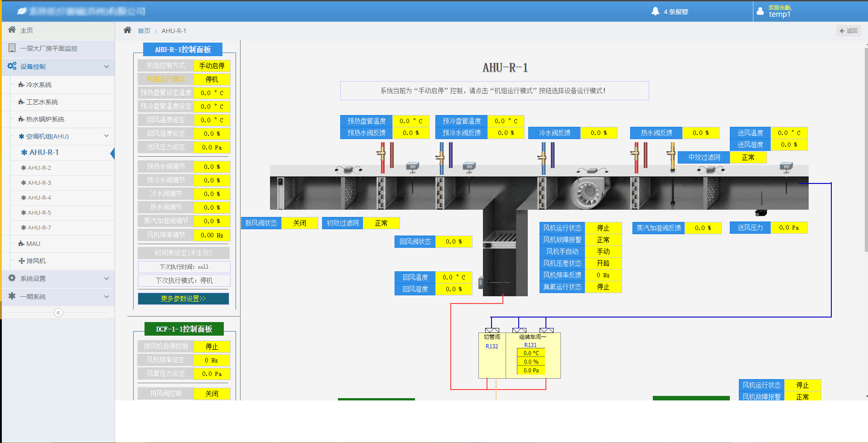This screenshot has width=868, height=443.
Task: Select AHU-R-3 in the sidebar
Action: tap(39, 183)
